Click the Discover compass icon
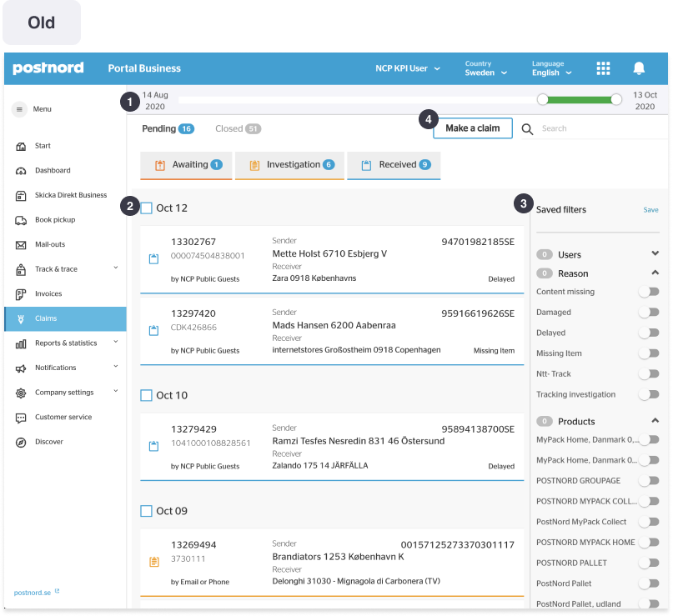This screenshot has width=673, height=616. [x=21, y=443]
